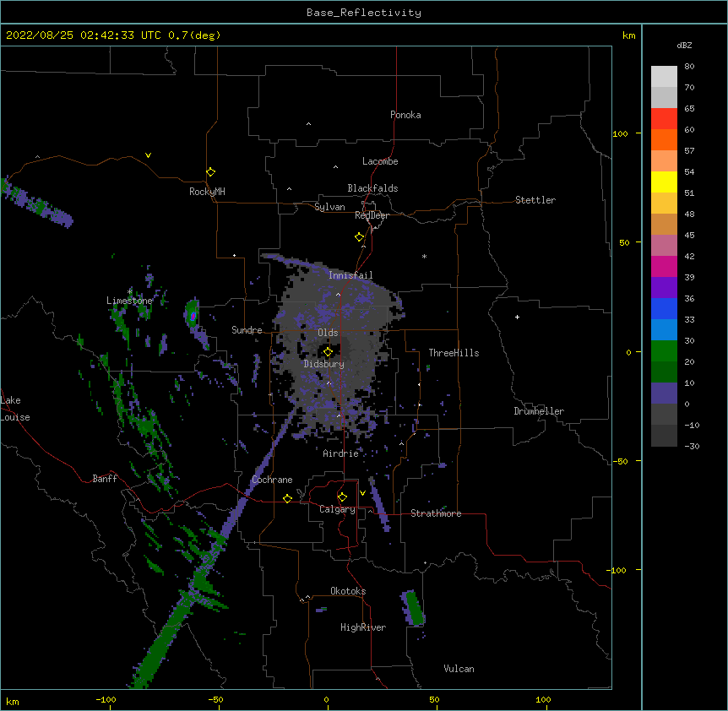Click the Sylvan label
The width and height of the screenshot is (728, 711).
pos(329,207)
